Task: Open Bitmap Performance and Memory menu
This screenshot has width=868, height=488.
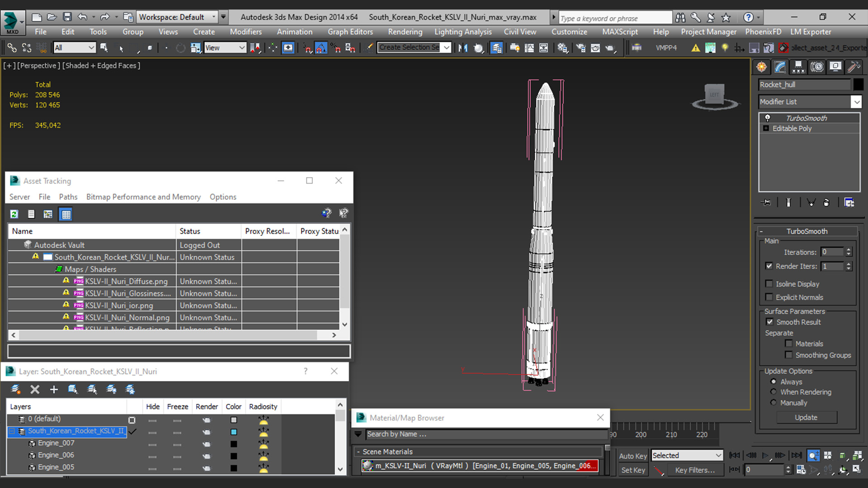Action: (x=143, y=197)
